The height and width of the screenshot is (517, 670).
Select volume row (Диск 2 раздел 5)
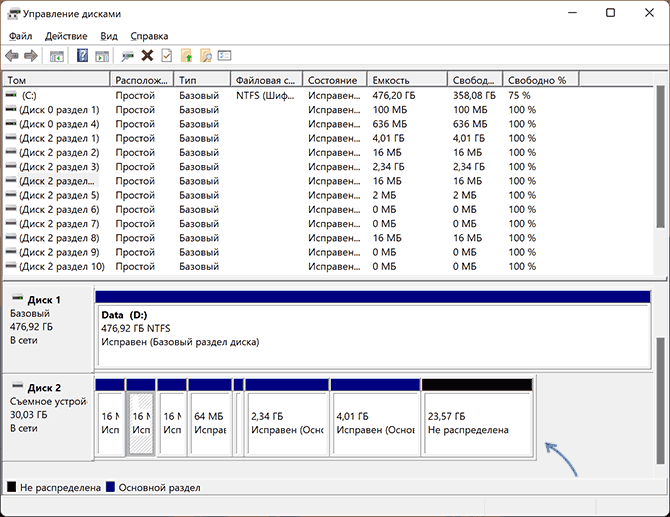coord(328,195)
